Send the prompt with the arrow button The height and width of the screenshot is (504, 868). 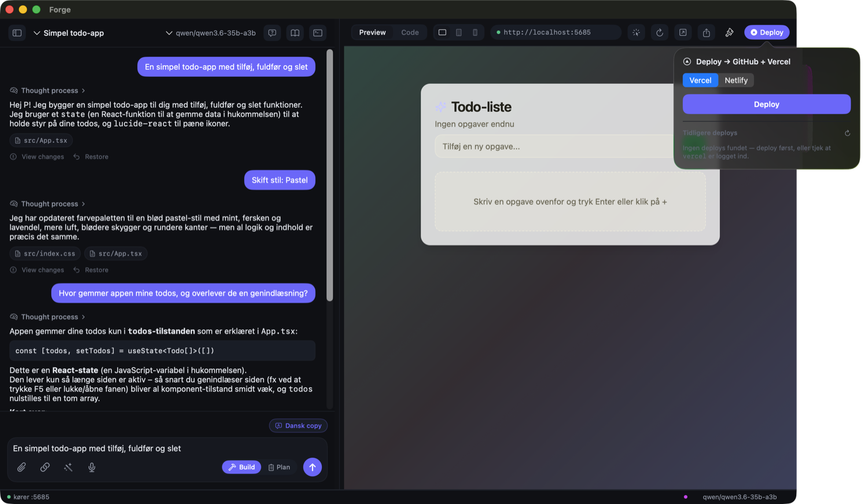coord(312,467)
